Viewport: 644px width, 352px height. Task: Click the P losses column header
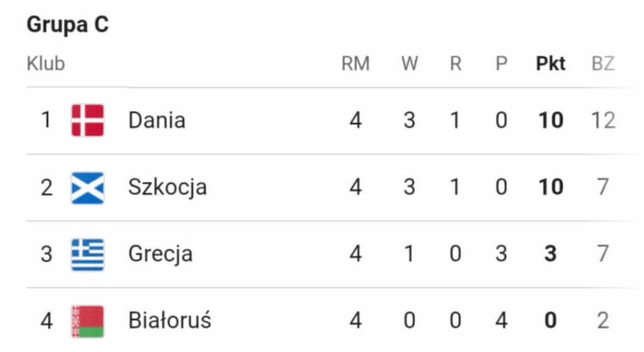[x=501, y=63]
